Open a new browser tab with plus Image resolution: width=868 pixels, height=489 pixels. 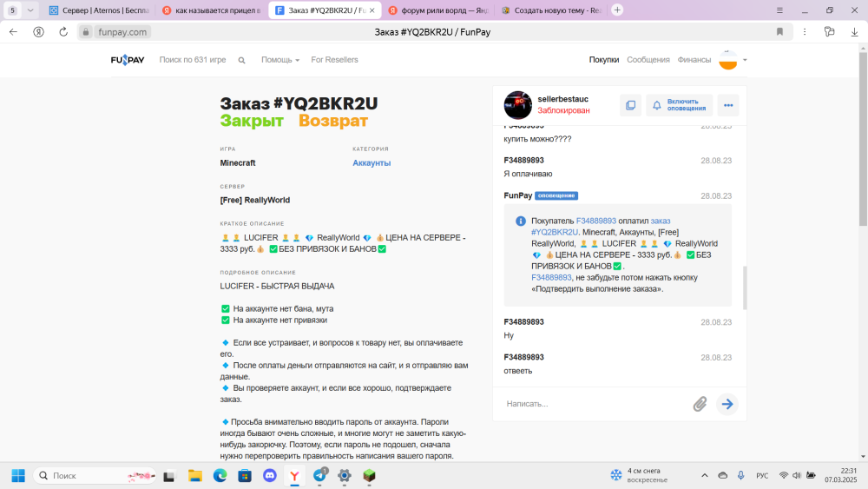tap(617, 10)
